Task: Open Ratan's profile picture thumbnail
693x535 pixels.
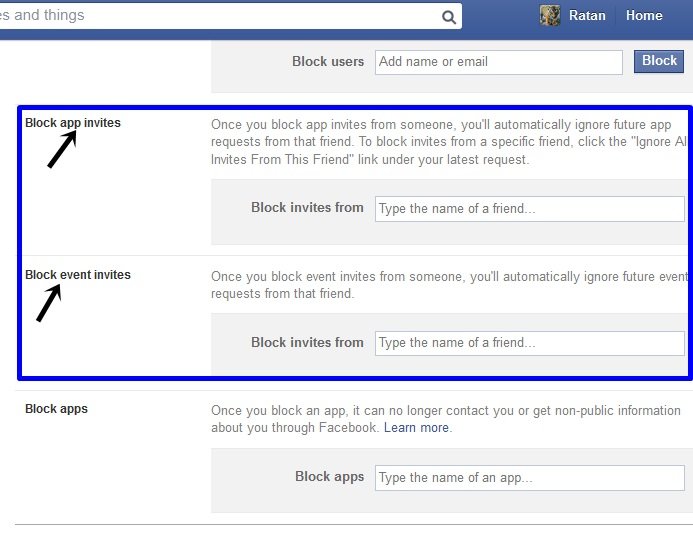Action: pos(550,15)
